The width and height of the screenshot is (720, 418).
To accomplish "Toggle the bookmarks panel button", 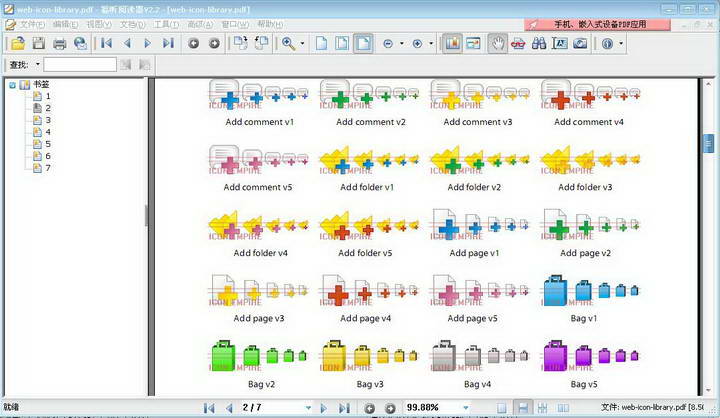I will coord(452,44).
